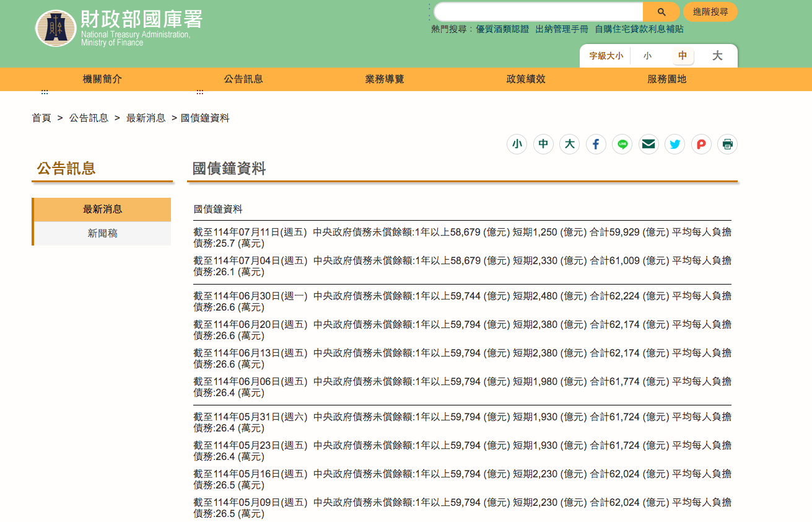Set header font size to 小
Image resolution: width=812 pixels, height=522 pixels.
(647, 56)
